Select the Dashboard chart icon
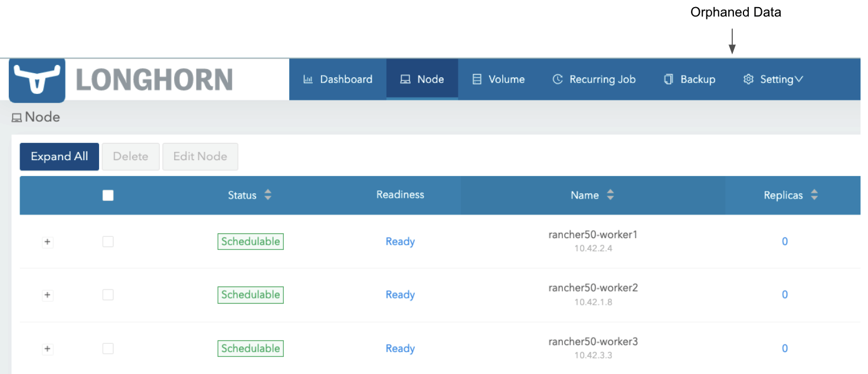The image size is (868, 374). tap(308, 79)
